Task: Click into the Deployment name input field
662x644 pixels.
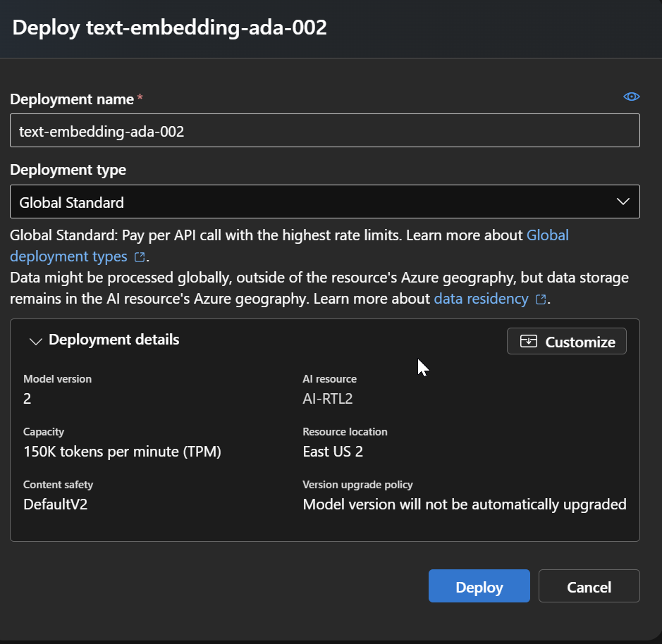Action: pos(325,130)
